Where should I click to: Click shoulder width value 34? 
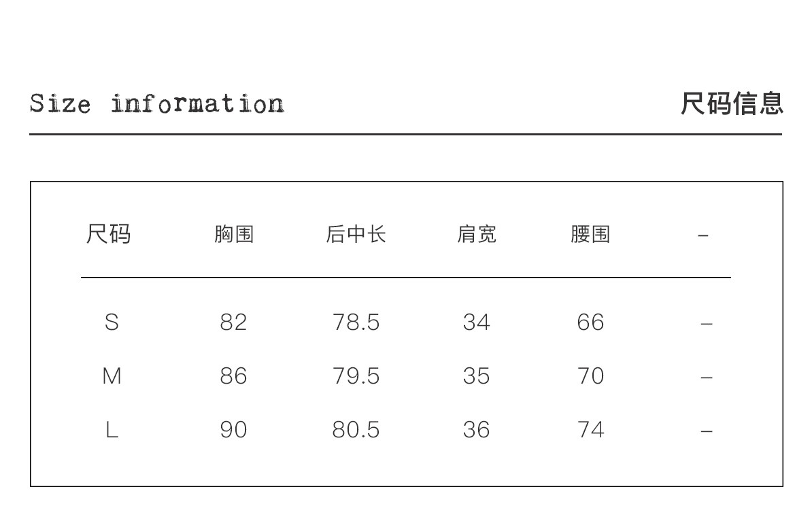[476, 322]
